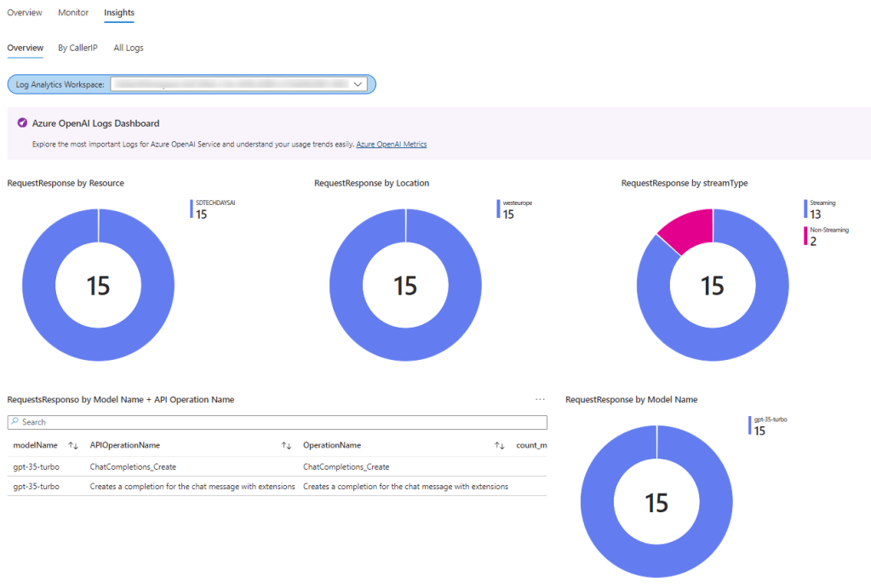Click the modelName column sort arrows
Screen dimensions: 871x588
73,445
